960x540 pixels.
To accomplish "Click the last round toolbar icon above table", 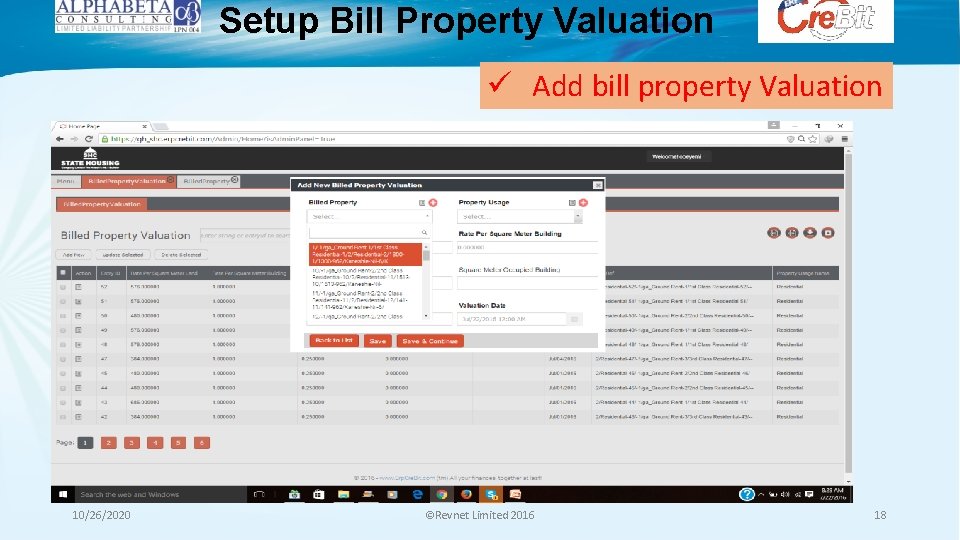I will pyautogui.click(x=828, y=233).
